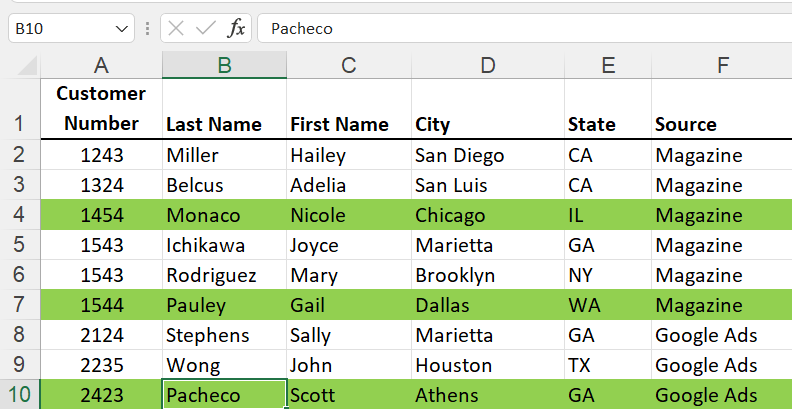
Task: Click the cell containing 1454
Action: [102, 215]
